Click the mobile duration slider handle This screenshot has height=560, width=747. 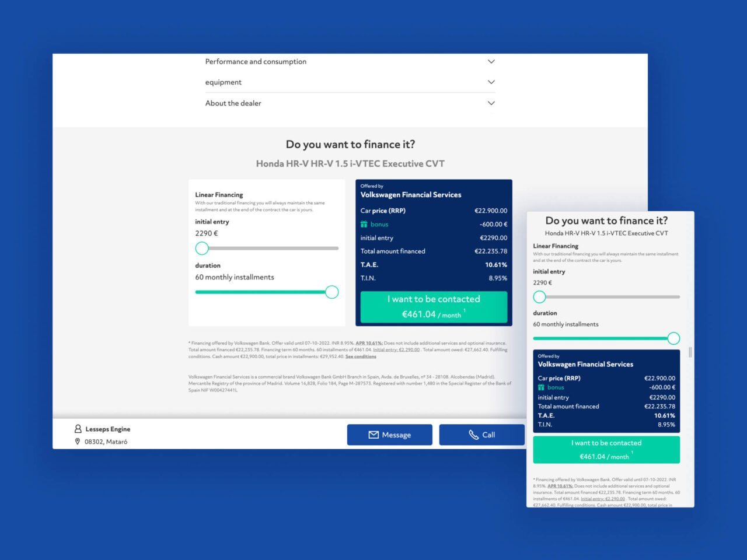673,338
